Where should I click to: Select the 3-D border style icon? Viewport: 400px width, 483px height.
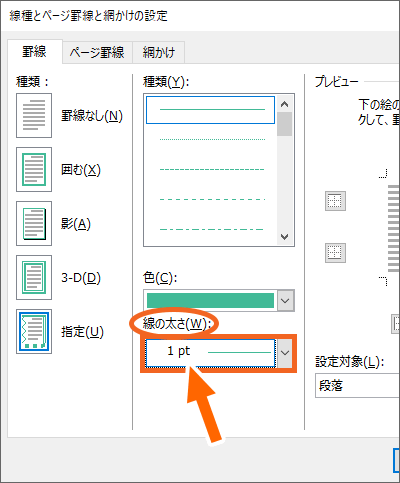coord(34,277)
